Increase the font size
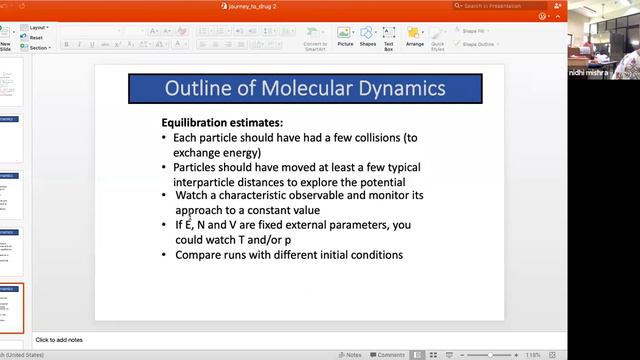The height and width of the screenshot is (360, 640). tap(154, 31)
